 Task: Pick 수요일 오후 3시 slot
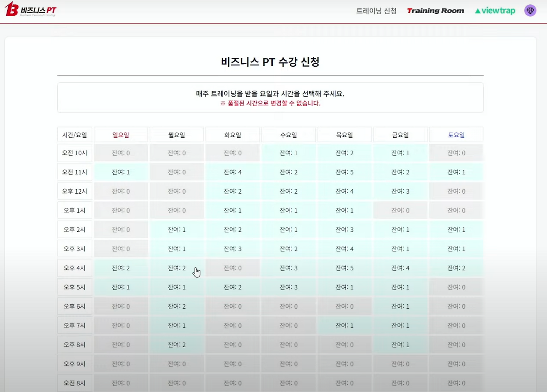pyautogui.click(x=288, y=249)
